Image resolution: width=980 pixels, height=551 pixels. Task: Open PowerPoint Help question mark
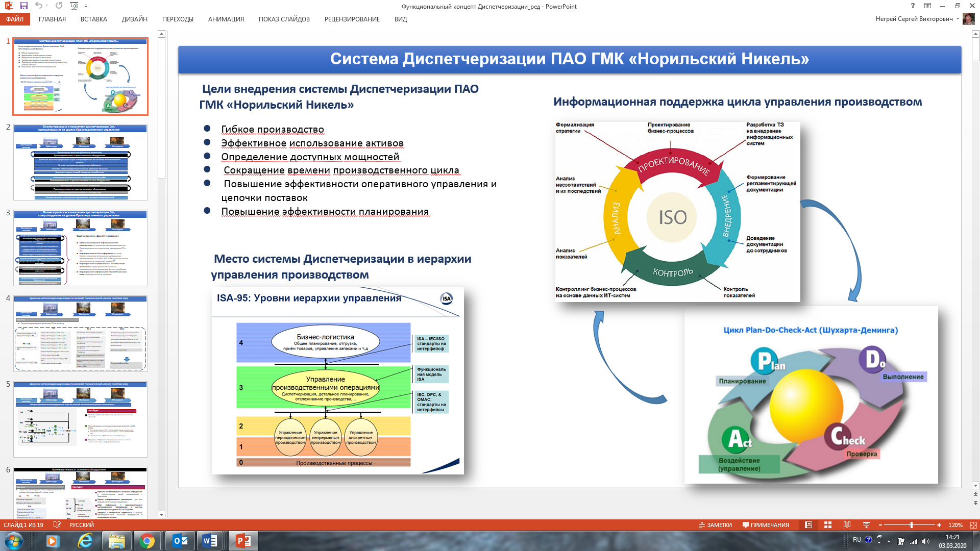[x=913, y=6]
